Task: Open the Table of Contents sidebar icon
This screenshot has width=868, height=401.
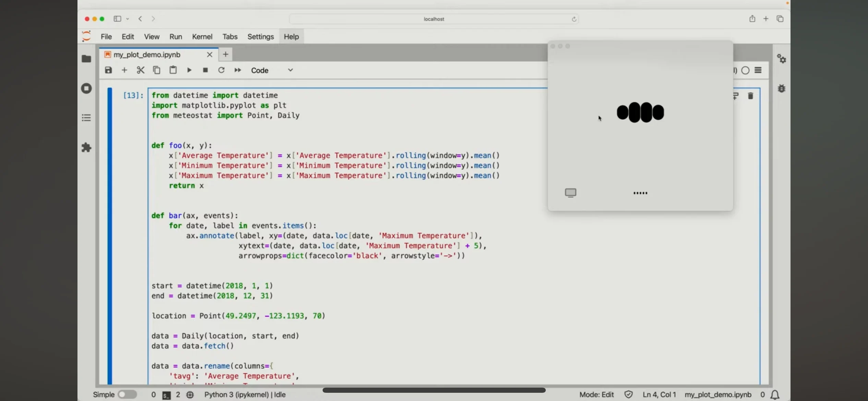Action: tap(86, 118)
